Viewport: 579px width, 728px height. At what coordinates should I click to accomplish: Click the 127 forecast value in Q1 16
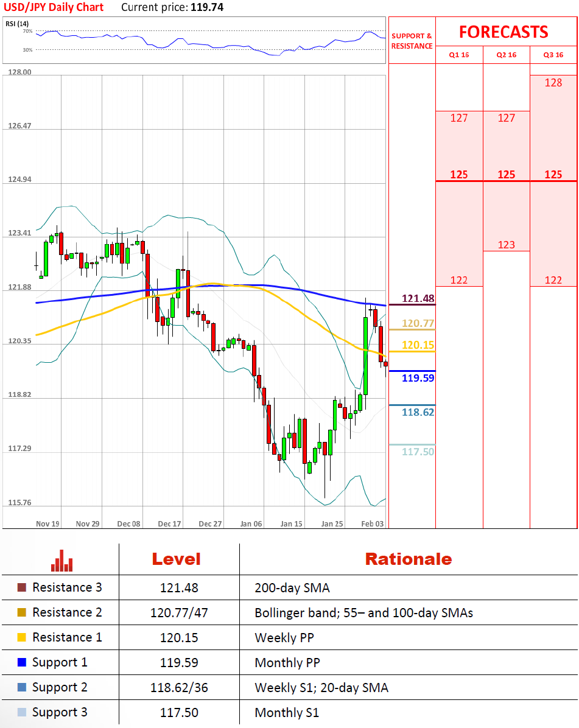tap(458, 118)
